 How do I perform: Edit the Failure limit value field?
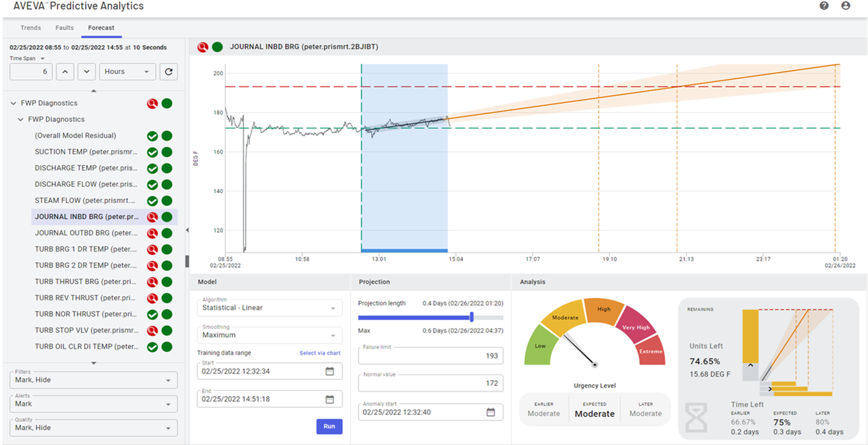click(x=430, y=355)
